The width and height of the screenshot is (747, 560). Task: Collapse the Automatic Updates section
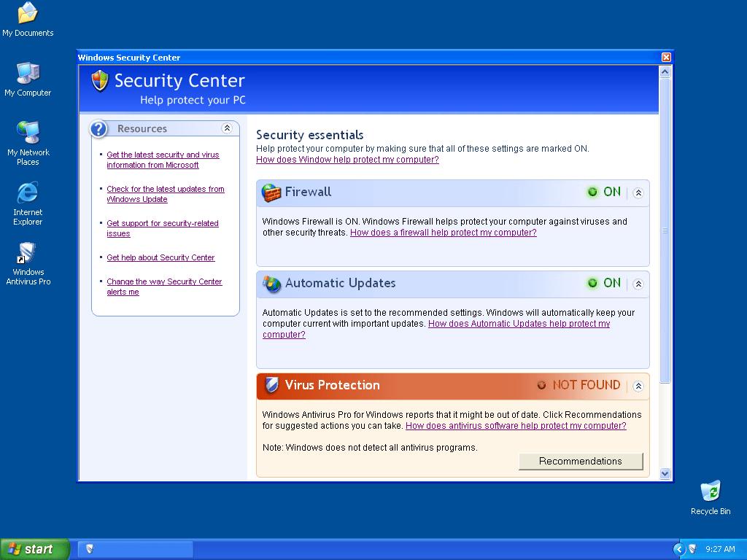tap(638, 284)
